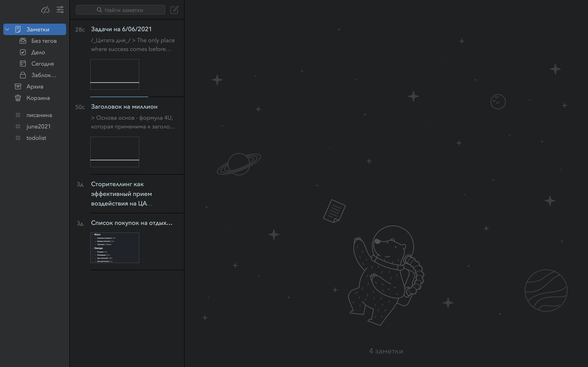
Task: Open the june2021 tag
Action: pos(38,127)
